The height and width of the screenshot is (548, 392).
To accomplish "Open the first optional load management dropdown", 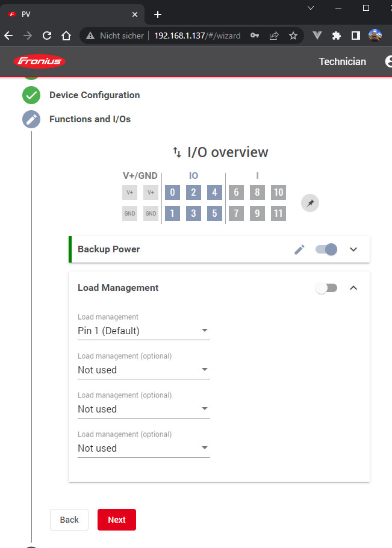I will (143, 370).
